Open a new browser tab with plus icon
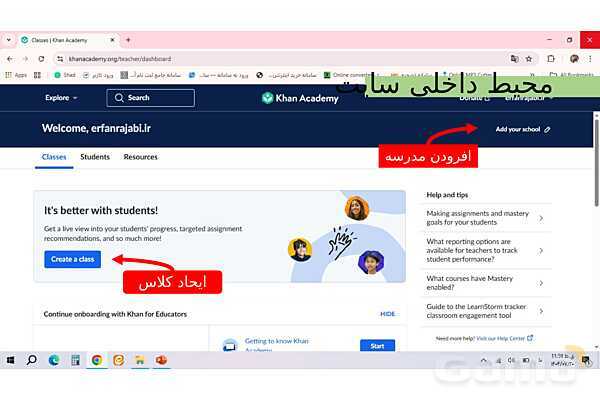Screen dimensions: 600x400 128,40
